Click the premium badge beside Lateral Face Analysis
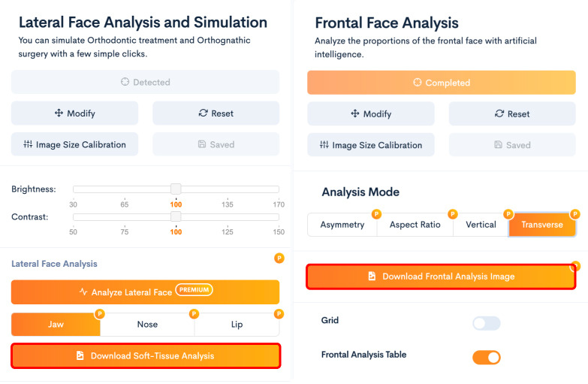This screenshot has height=384, width=588. (279, 259)
